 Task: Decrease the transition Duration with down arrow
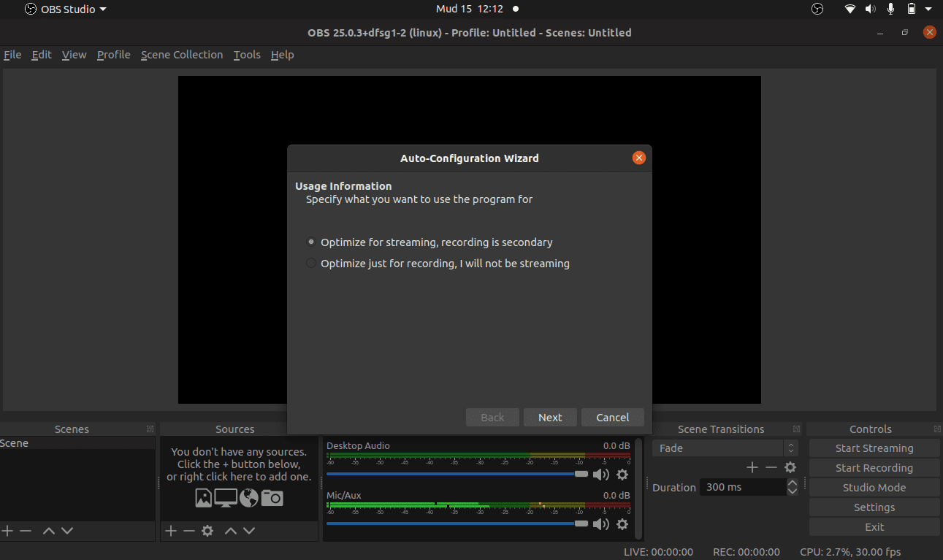coord(793,491)
